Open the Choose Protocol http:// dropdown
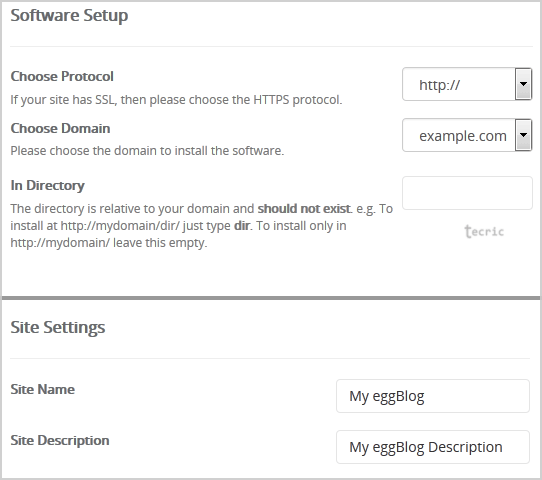 point(467,84)
